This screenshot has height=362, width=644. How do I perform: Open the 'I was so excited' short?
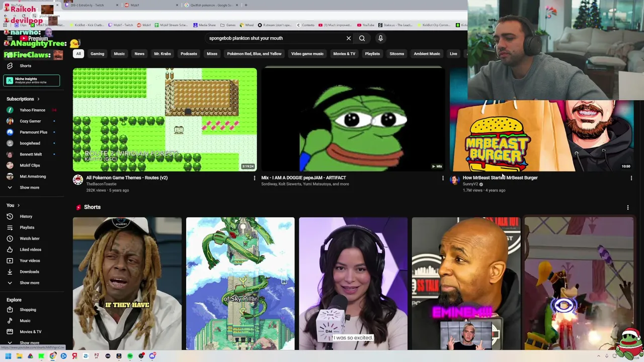pyautogui.click(x=353, y=284)
